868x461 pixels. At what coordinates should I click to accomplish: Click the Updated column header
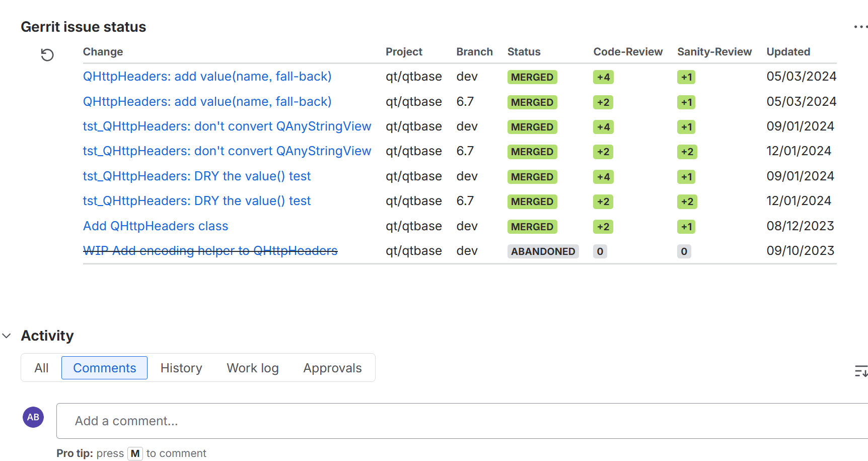click(788, 52)
